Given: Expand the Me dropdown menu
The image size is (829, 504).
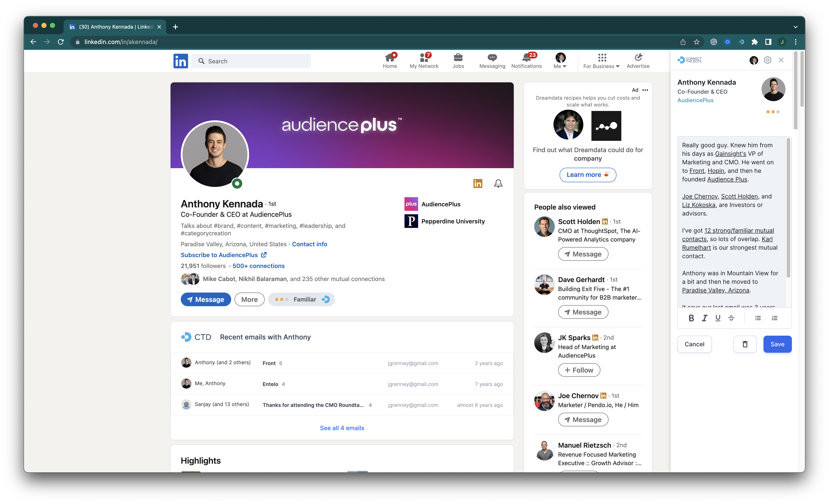Looking at the screenshot, I should pyautogui.click(x=560, y=61).
